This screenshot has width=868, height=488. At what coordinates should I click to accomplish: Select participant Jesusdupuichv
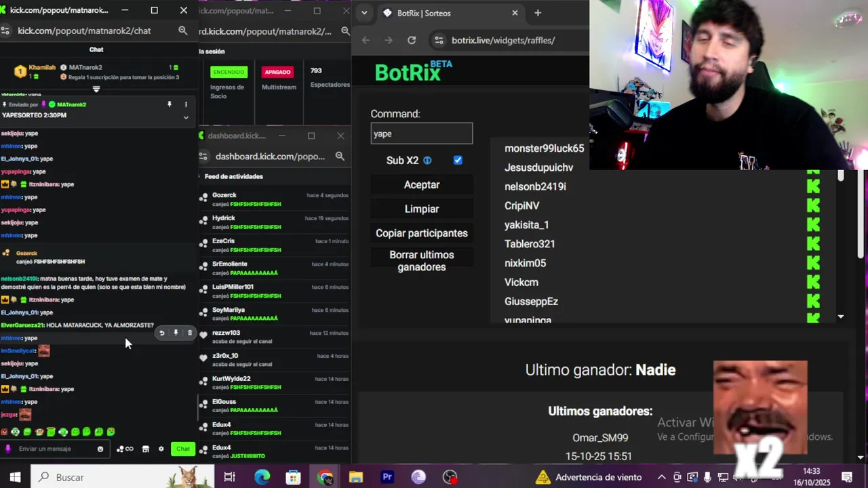538,167
